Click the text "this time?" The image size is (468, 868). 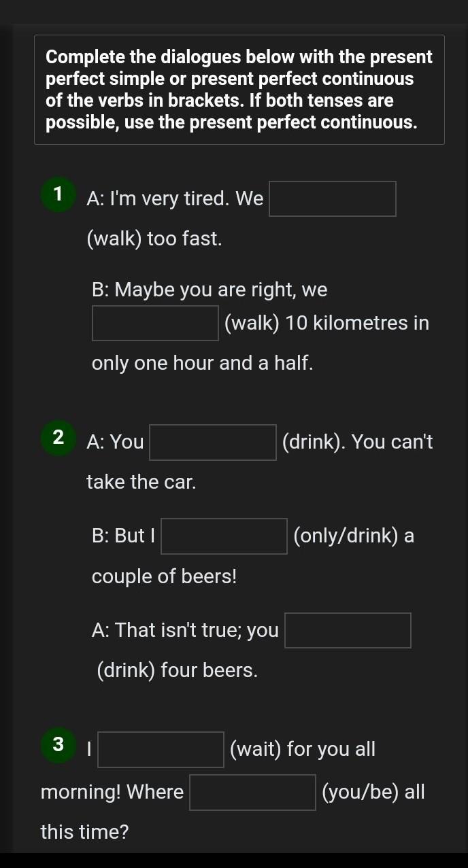point(85,832)
